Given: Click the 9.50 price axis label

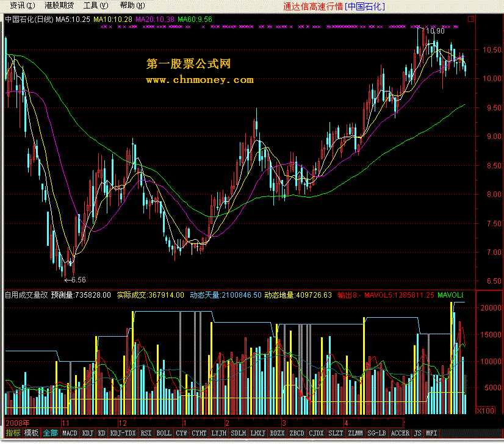Looking at the screenshot, I should pyautogui.click(x=494, y=107).
